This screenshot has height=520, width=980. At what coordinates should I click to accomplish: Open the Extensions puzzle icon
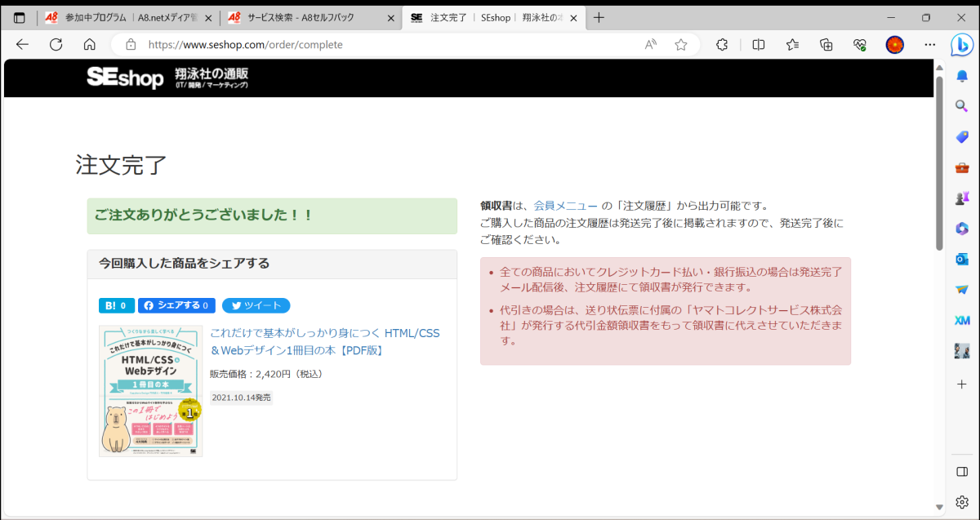click(722, 45)
